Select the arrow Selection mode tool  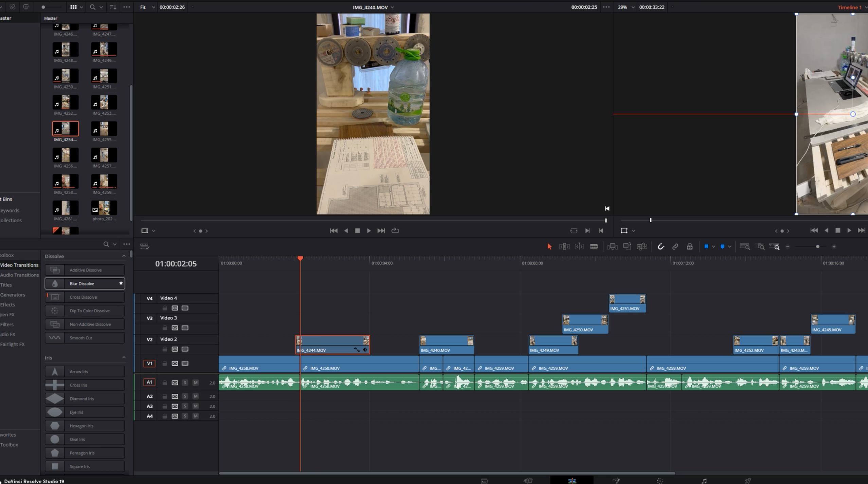(549, 247)
